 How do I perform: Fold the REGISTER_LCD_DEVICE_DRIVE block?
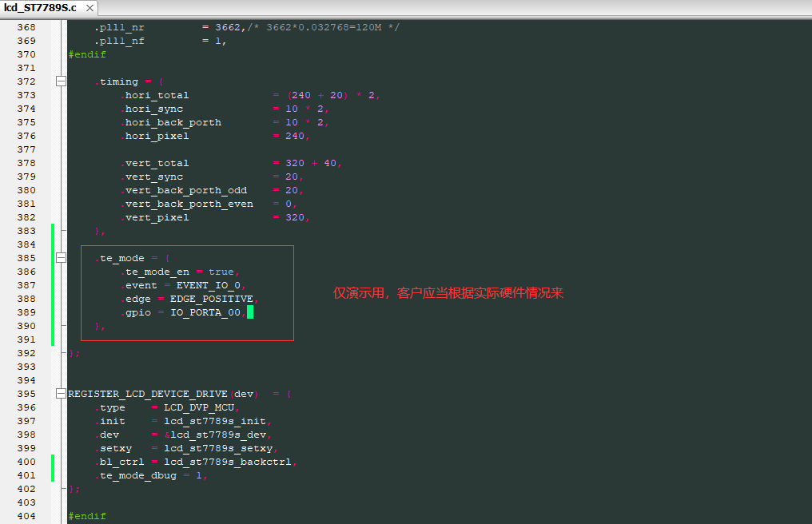(61, 394)
